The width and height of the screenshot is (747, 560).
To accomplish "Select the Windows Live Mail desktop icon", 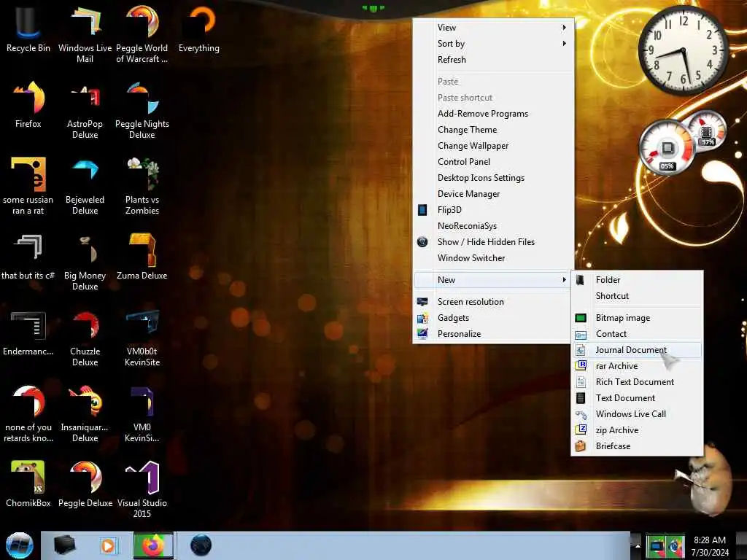I will pyautogui.click(x=85, y=35).
